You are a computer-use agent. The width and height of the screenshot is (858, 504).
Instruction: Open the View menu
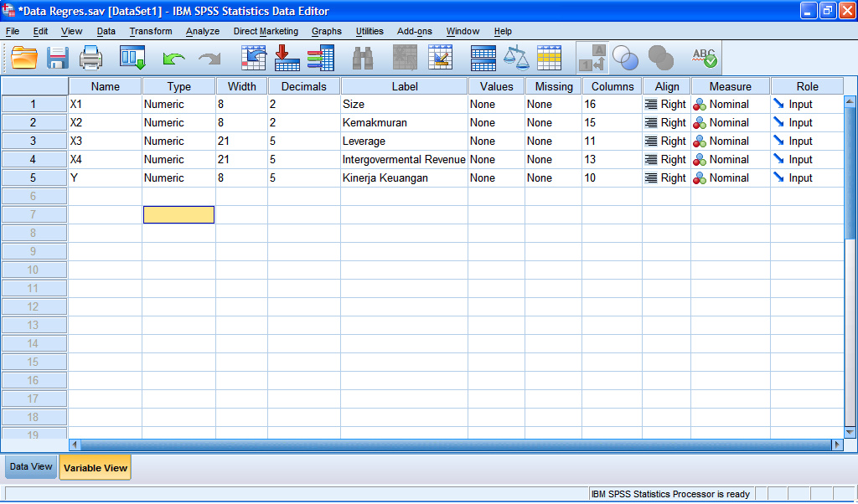tap(72, 31)
